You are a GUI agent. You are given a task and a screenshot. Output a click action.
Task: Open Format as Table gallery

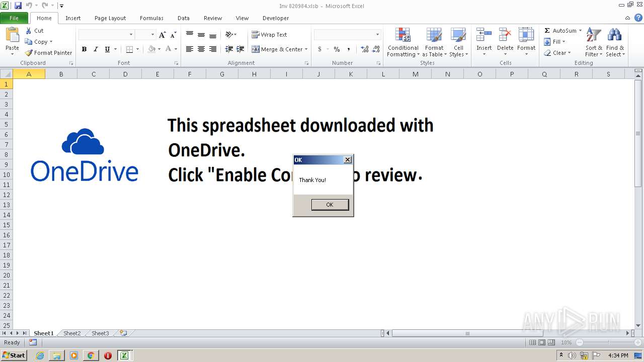(434, 43)
